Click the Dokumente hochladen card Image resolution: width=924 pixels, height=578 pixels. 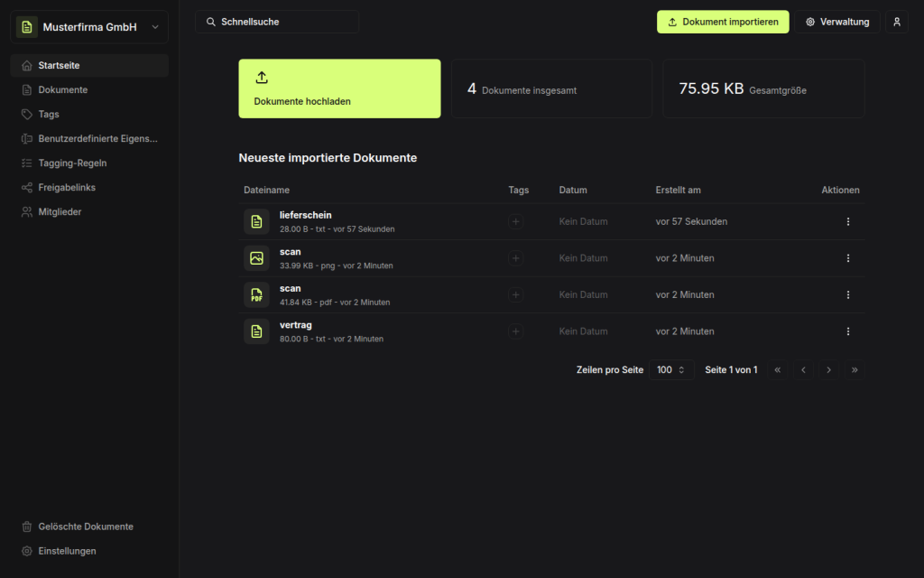(x=339, y=89)
